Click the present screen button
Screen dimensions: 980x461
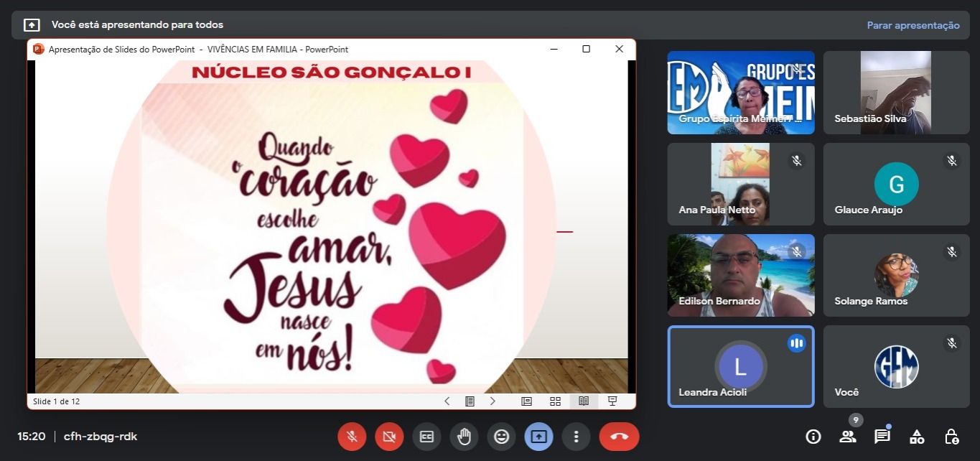click(538, 437)
